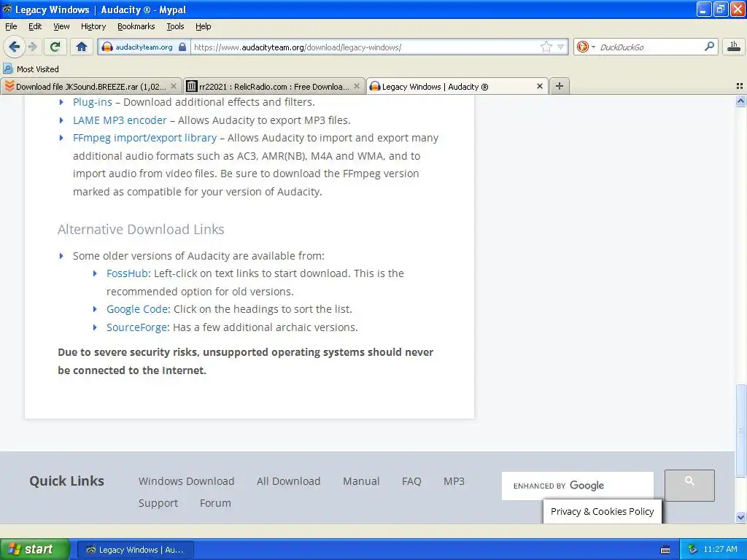Reload the current page
Screen dimensions: 747x560
[55, 47]
